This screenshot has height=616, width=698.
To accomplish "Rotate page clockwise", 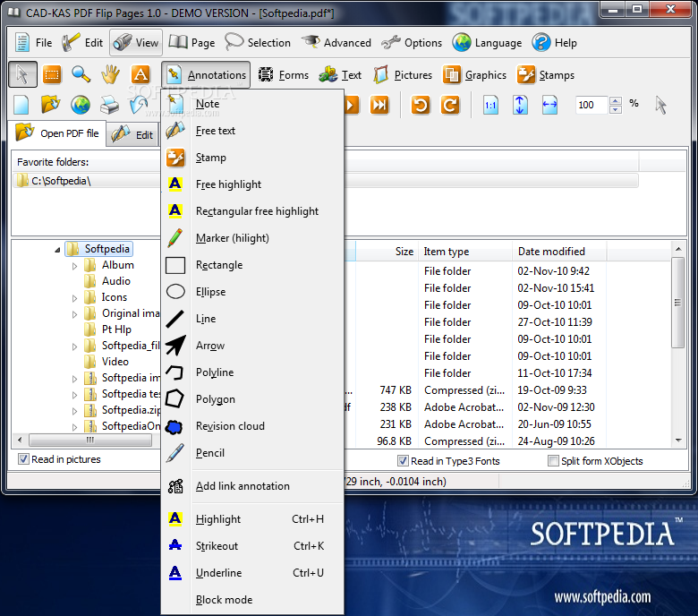I will click(450, 105).
